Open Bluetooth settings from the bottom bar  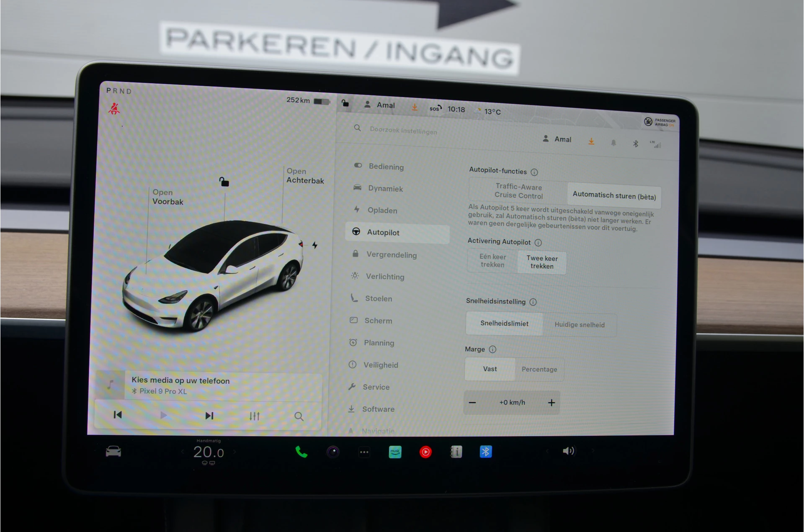486,452
